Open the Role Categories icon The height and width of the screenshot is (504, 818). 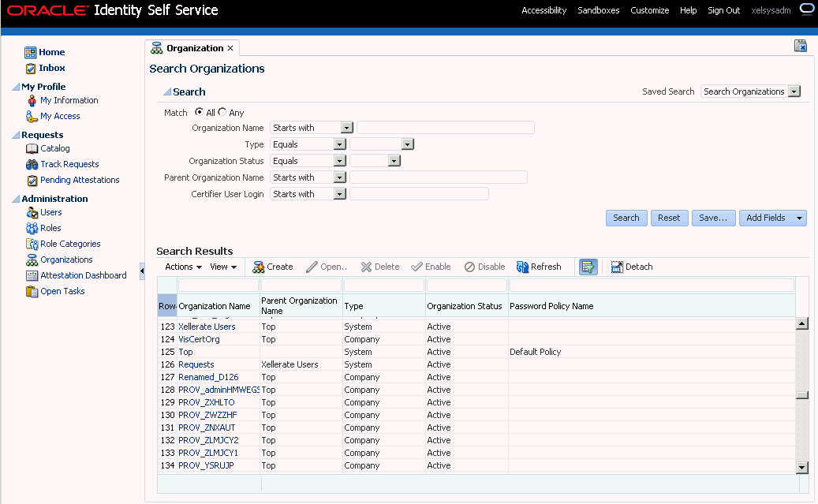(32, 244)
